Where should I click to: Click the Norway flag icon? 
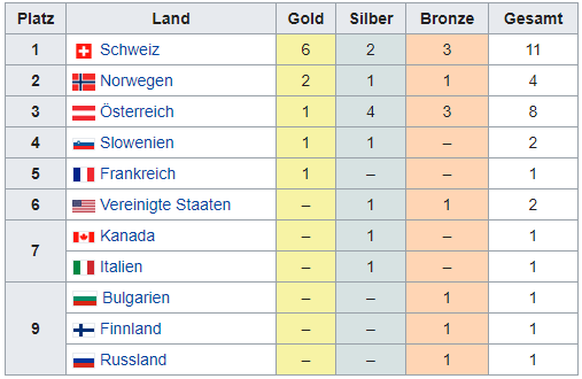pyautogui.click(x=84, y=82)
